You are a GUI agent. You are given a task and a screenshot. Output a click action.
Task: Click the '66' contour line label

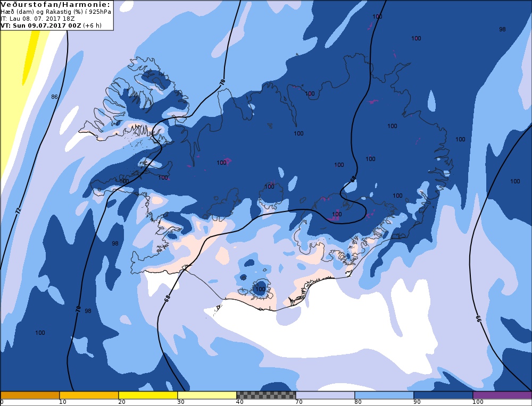(479, 318)
